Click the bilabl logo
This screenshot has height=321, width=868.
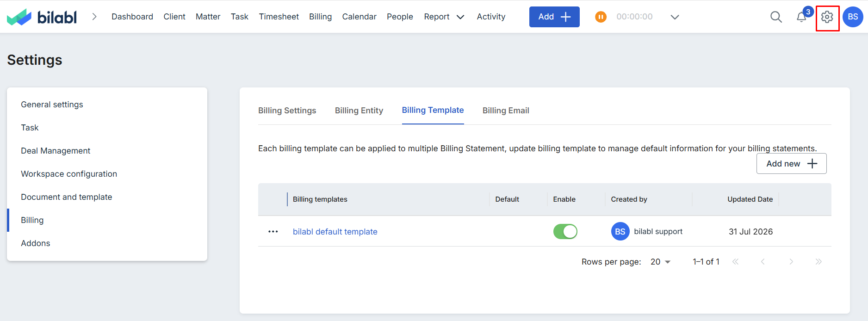click(42, 17)
